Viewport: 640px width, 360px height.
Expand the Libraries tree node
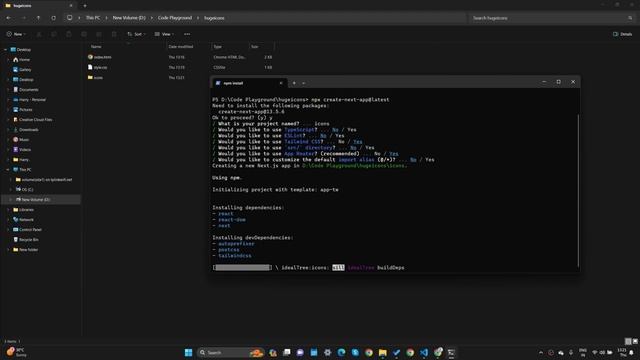[8, 210]
